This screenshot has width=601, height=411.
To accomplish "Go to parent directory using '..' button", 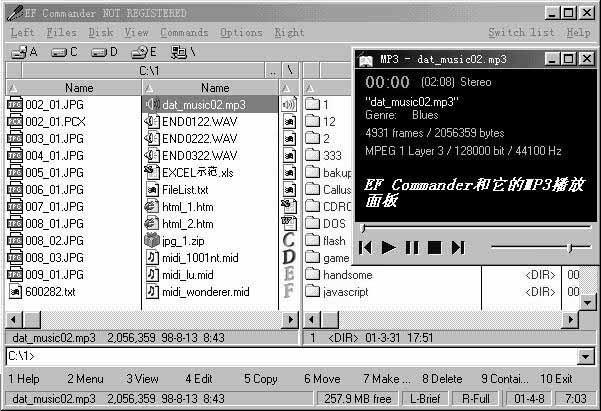I will click(273, 71).
